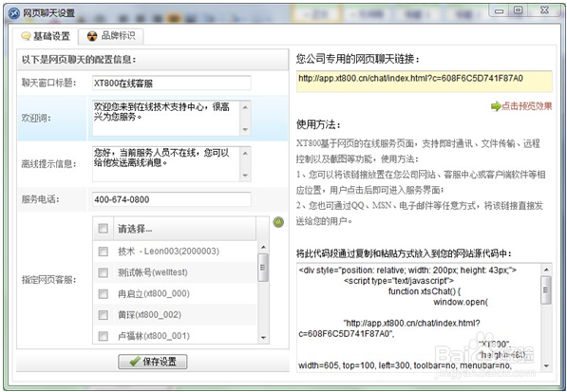Close the 网页聊天设置 window
This screenshot has width=567, height=392.
pyautogui.click(x=544, y=10)
